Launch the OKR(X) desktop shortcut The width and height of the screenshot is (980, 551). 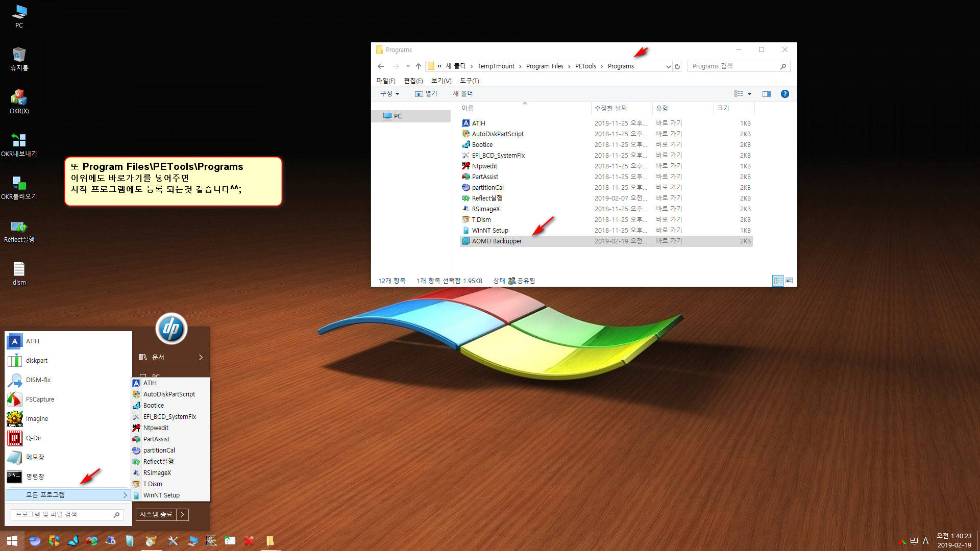point(19,102)
